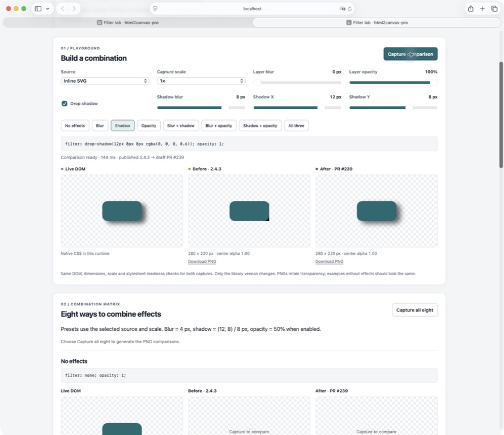Click the 'Eight ways to combine effects' heading
The image size is (504, 435).
111,314
